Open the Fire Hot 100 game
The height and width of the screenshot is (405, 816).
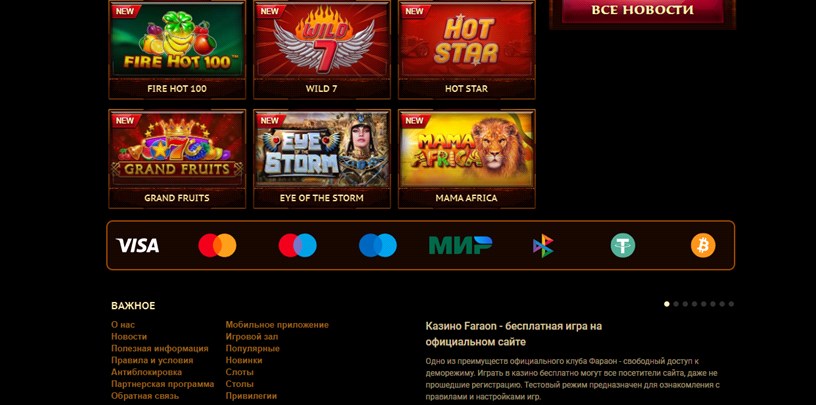click(x=177, y=49)
